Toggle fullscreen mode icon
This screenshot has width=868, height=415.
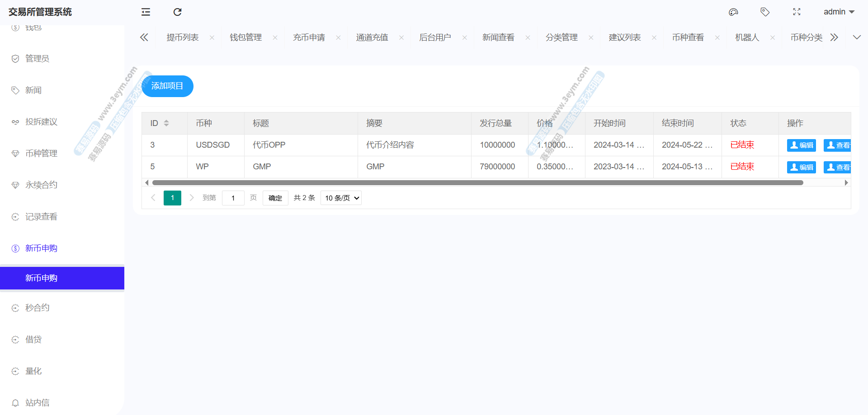(x=797, y=12)
